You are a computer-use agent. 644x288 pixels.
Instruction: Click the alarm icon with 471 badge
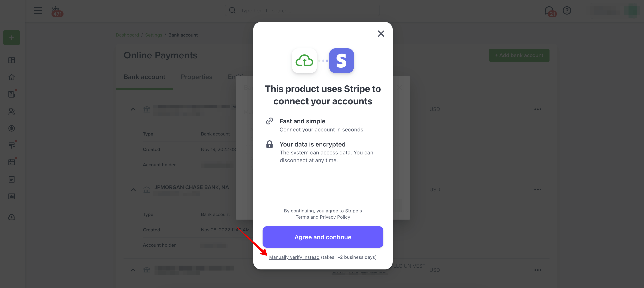tap(57, 11)
